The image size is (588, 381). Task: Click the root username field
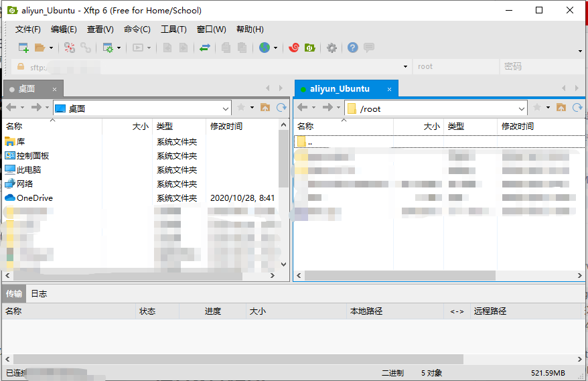(455, 67)
